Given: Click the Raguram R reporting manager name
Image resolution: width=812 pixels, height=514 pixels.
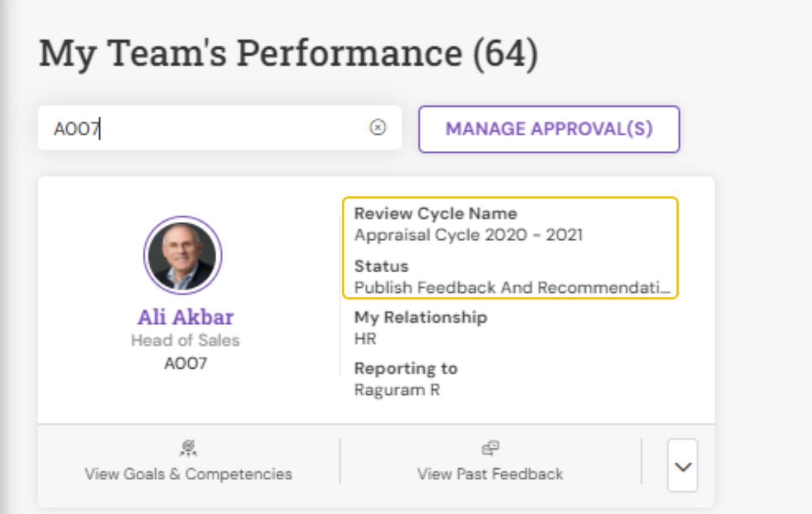Looking at the screenshot, I should pyautogui.click(x=397, y=390).
